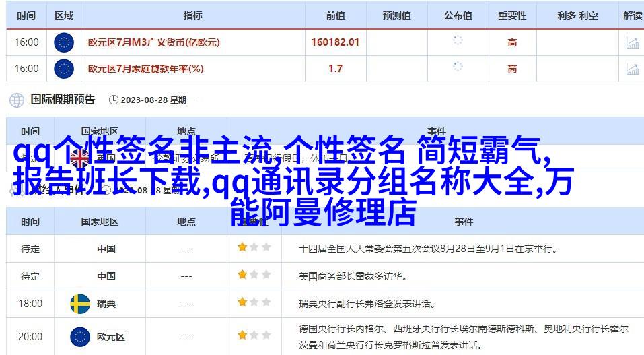Click importance star for 全国人大常委会 event

click(242, 247)
